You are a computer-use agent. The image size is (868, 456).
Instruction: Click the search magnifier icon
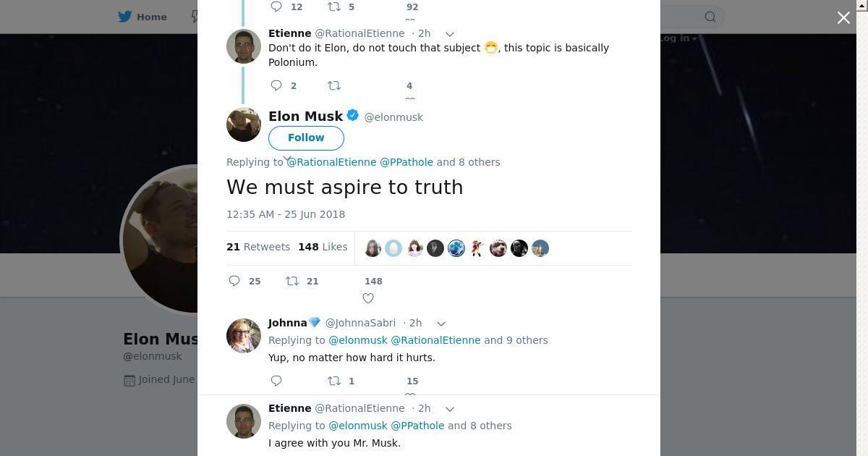(710, 17)
